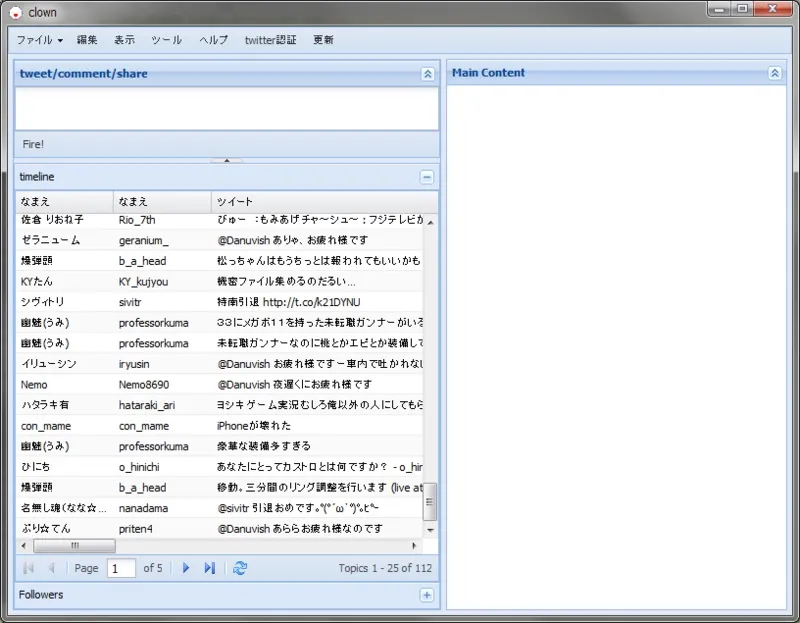Screen dimensions: 800x623
Task: Collapse the tweet/comment/share panel
Action: [x=427, y=74]
